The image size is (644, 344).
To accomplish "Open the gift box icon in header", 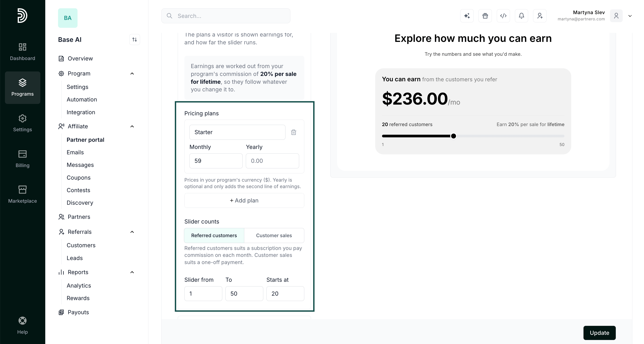I will click(485, 16).
